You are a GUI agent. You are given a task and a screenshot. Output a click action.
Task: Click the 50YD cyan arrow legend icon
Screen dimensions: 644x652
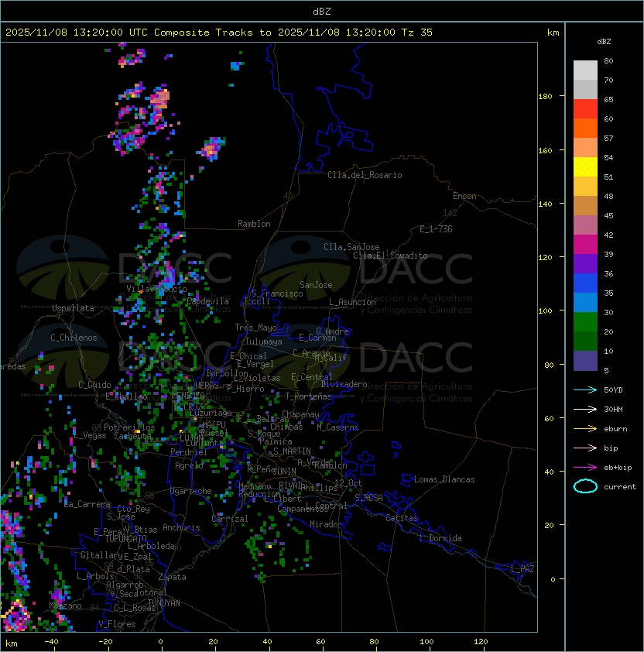(x=585, y=389)
